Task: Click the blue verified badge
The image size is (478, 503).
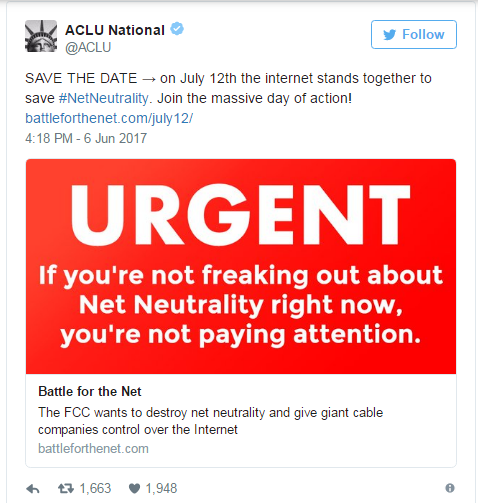Action: (177, 29)
